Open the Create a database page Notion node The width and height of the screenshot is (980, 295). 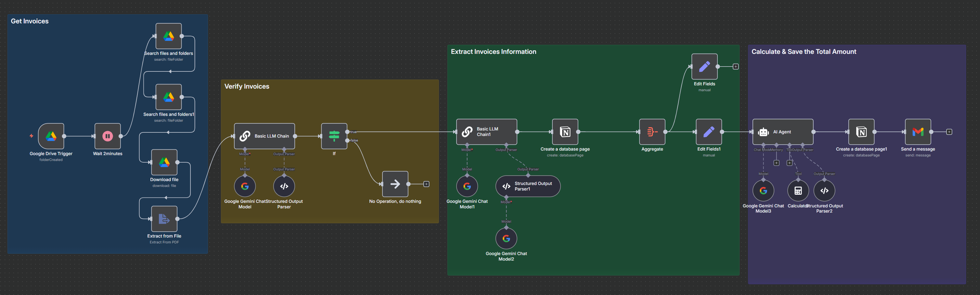pos(565,132)
